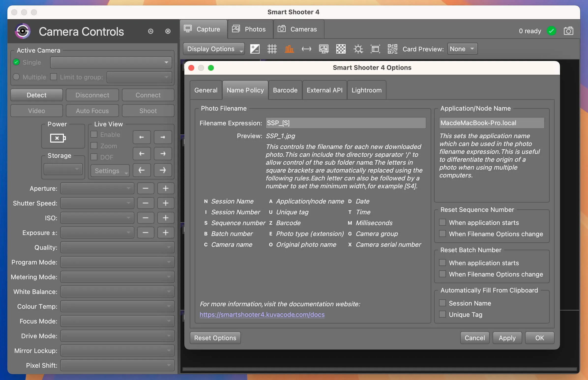Decrease Shutter Speed with minus button
Image resolution: width=588 pixels, height=380 pixels.
pos(146,203)
